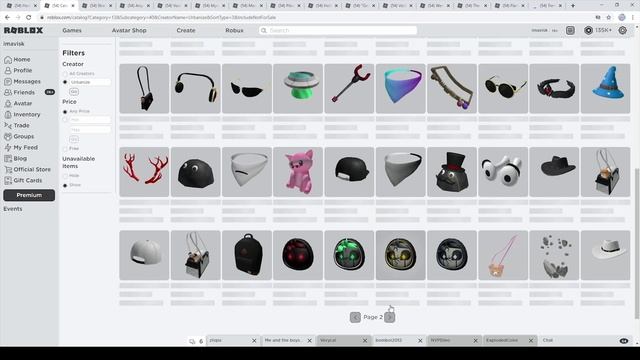The image size is (640, 360).
Task: Select the Any Price radio button
Action: [x=65, y=111]
